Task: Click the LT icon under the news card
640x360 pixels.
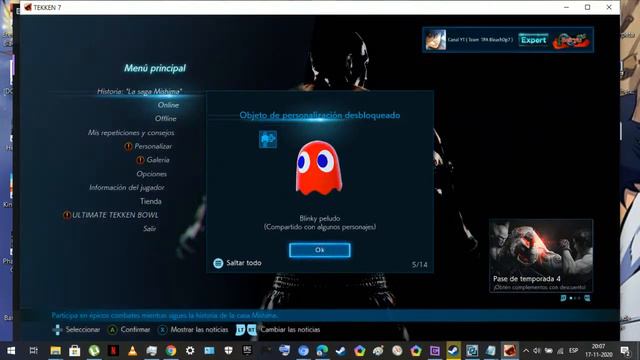Action: pyautogui.click(x=563, y=298)
